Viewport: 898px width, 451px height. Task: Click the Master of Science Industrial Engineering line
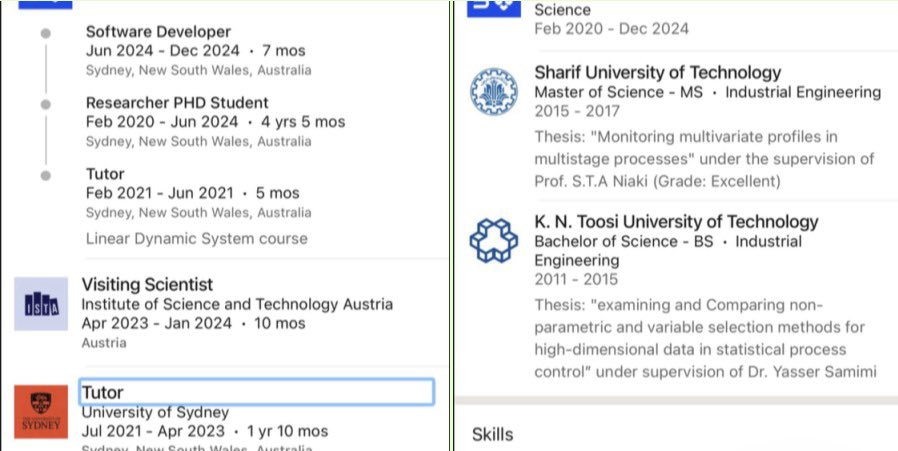click(x=707, y=92)
